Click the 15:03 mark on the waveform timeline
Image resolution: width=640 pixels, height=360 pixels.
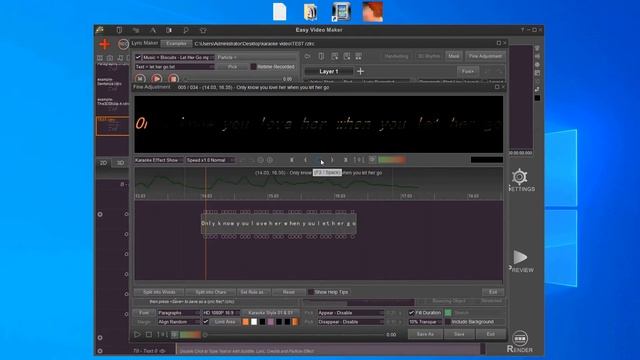coord(273,196)
